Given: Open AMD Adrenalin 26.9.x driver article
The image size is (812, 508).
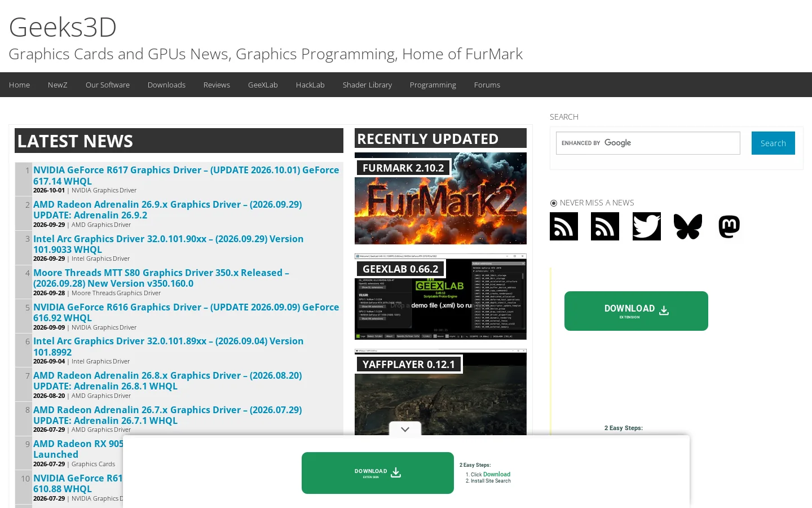Looking at the screenshot, I should tap(167, 209).
